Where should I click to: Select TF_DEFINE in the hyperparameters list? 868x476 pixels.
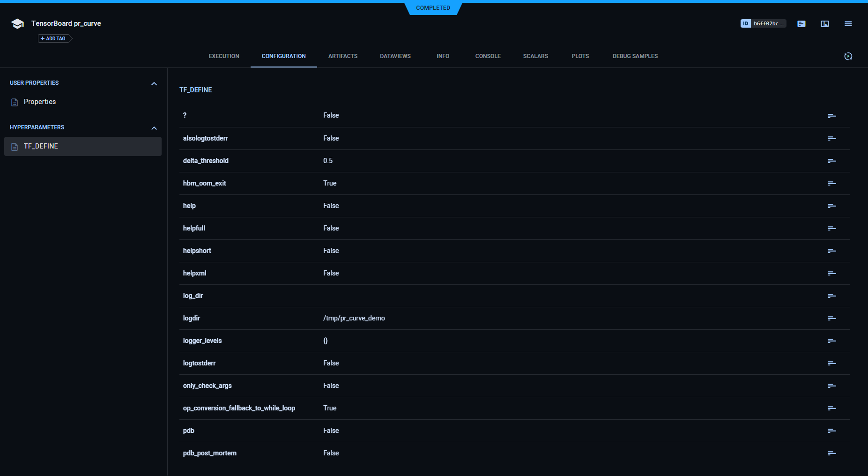click(41, 146)
